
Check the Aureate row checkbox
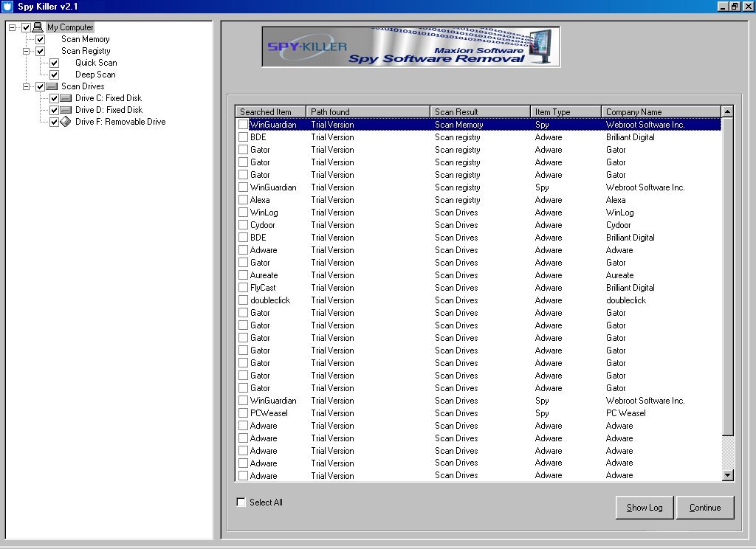coord(243,274)
